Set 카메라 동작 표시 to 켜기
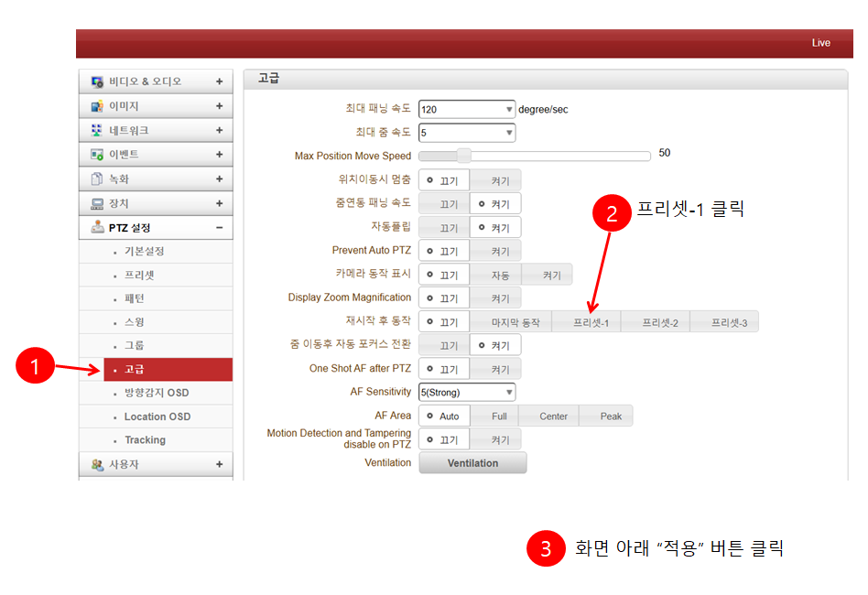 (547, 275)
